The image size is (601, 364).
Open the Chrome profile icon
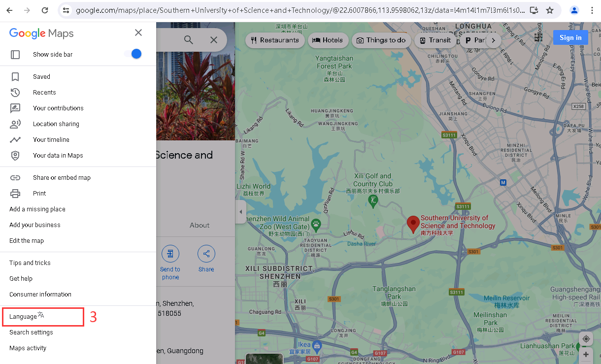coord(574,10)
